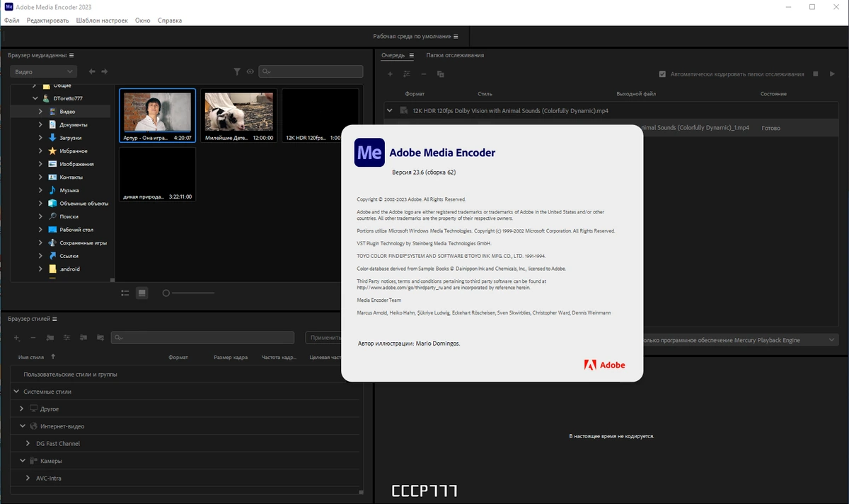Switch Media Browser to thumbnail view
The image size is (849, 504).
click(142, 293)
